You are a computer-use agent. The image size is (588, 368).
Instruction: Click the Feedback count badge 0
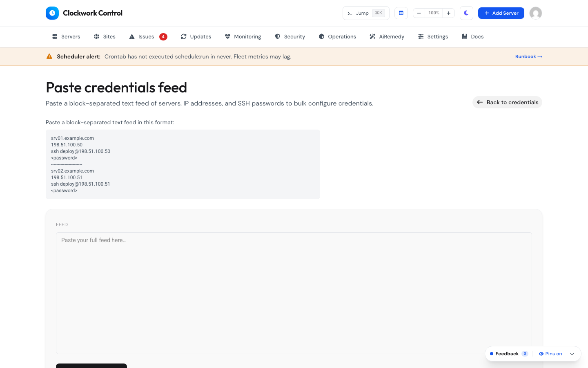click(x=525, y=354)
